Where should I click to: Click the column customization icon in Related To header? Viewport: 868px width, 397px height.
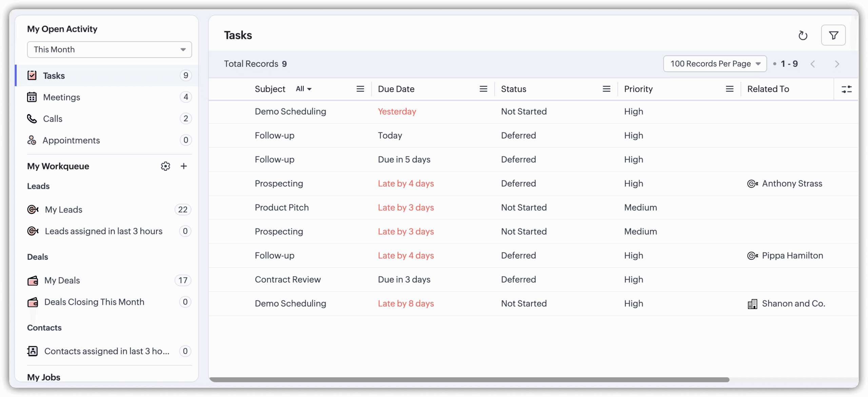pyautogui.click(x=847, y=89)
